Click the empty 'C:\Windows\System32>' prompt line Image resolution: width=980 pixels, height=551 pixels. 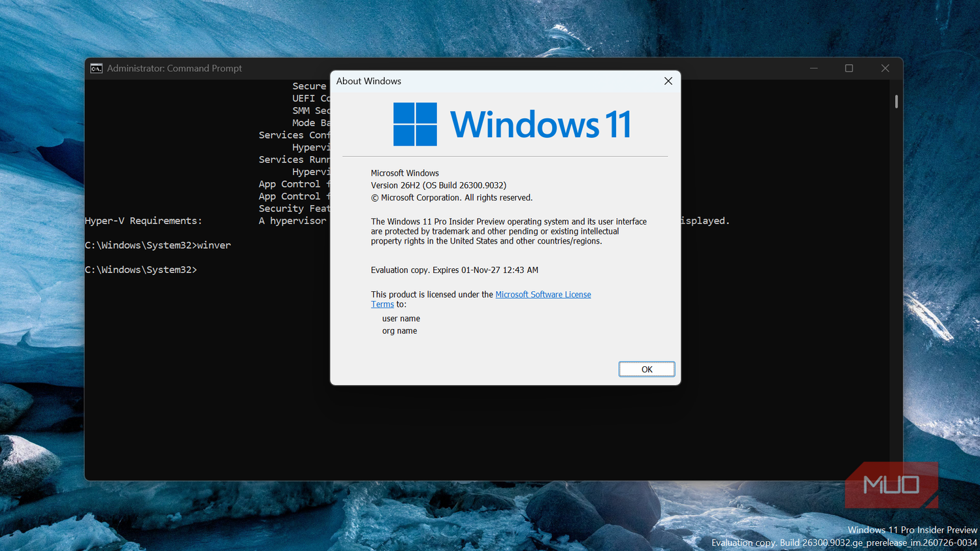[x=141, y=270]
